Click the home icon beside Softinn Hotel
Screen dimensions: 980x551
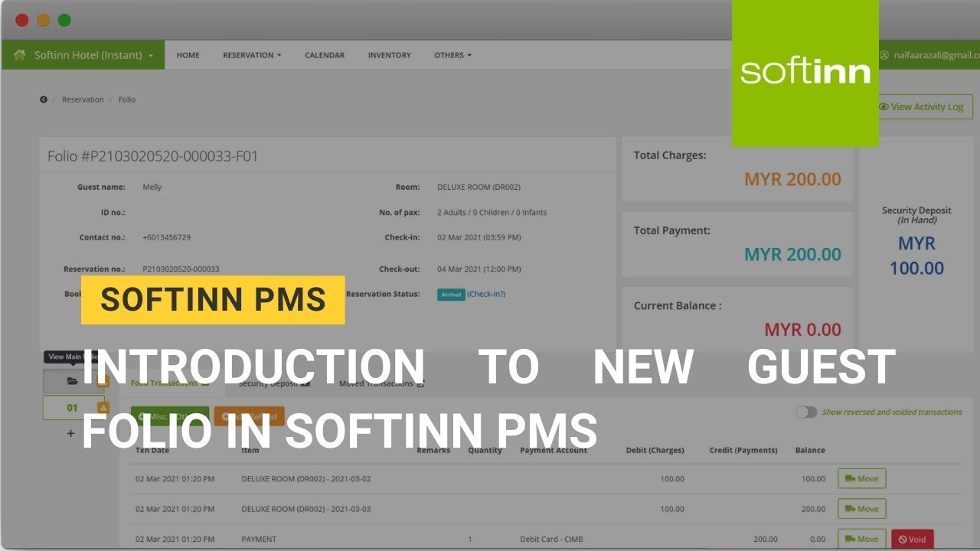pos(20,55)
